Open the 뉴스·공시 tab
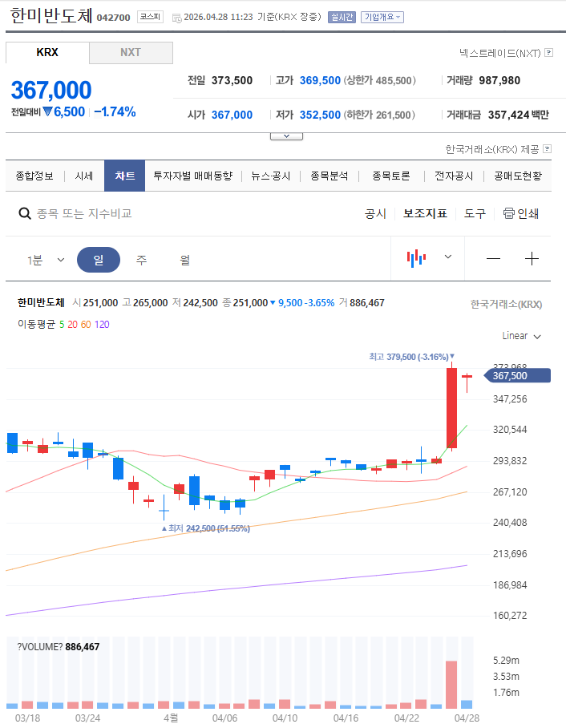 (271, 176)
